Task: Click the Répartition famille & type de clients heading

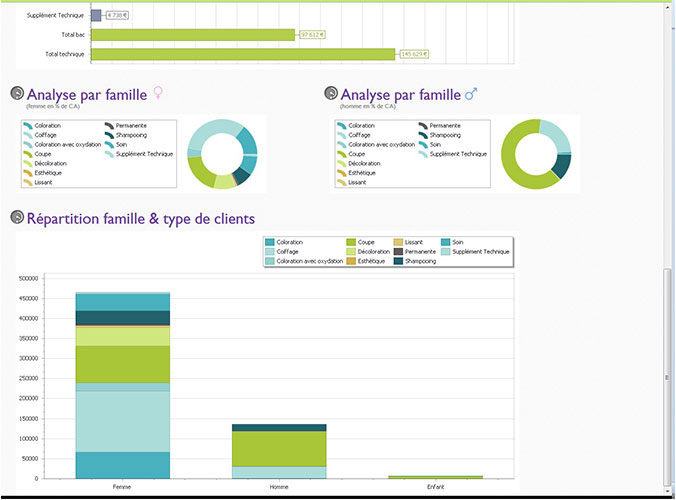Action: [x=141, y=218]
